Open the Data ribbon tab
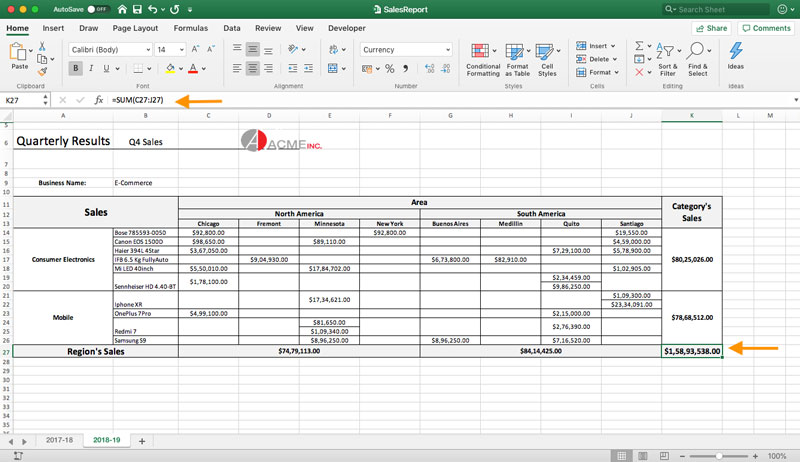The width and height of the screenshot is (800, 462). [232, 28]
